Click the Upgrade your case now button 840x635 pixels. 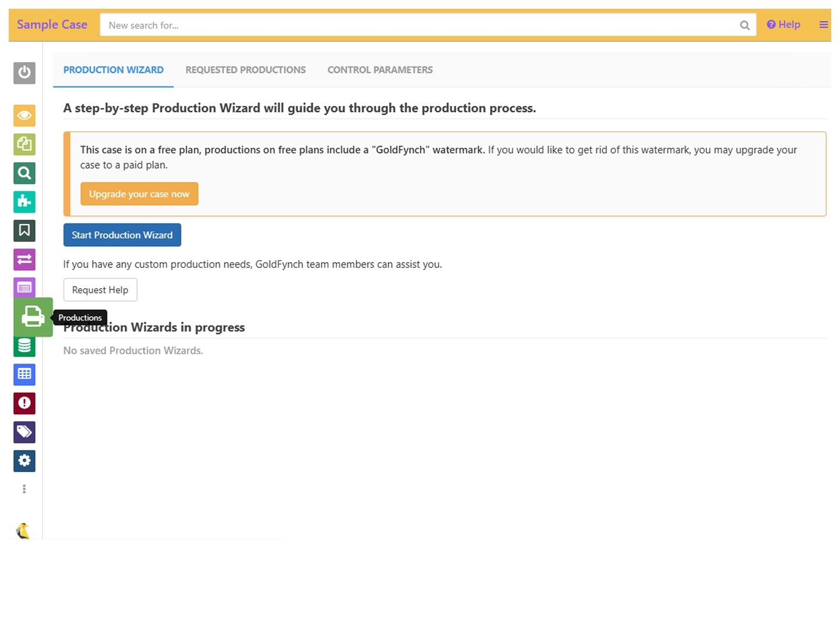(139, 194)
